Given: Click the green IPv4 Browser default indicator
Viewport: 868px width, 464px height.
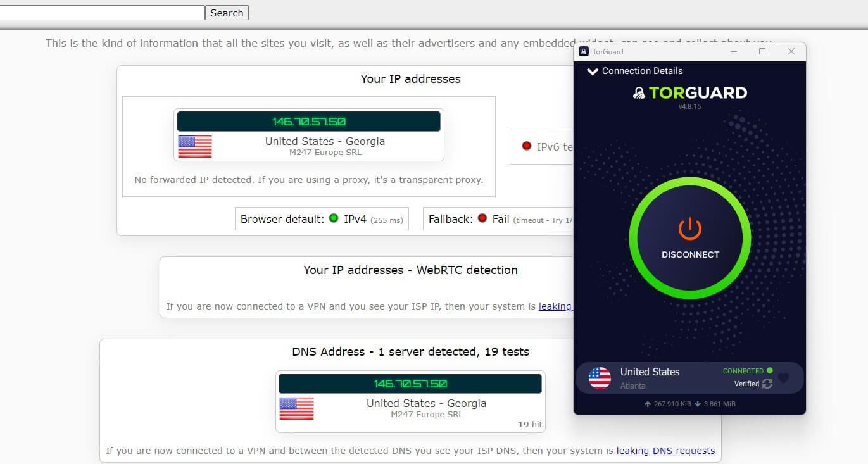Looking at the screenshot, I should point(334,218).
